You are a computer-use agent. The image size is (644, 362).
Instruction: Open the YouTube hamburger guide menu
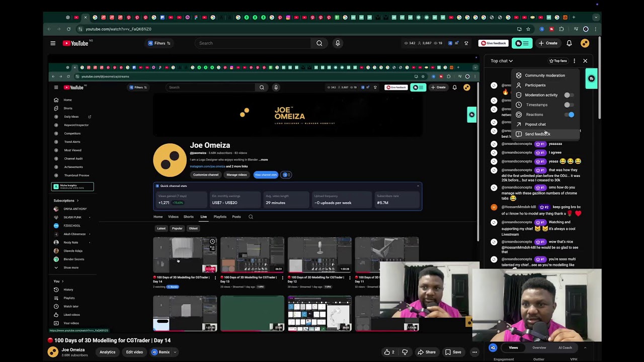coord(53,43)
